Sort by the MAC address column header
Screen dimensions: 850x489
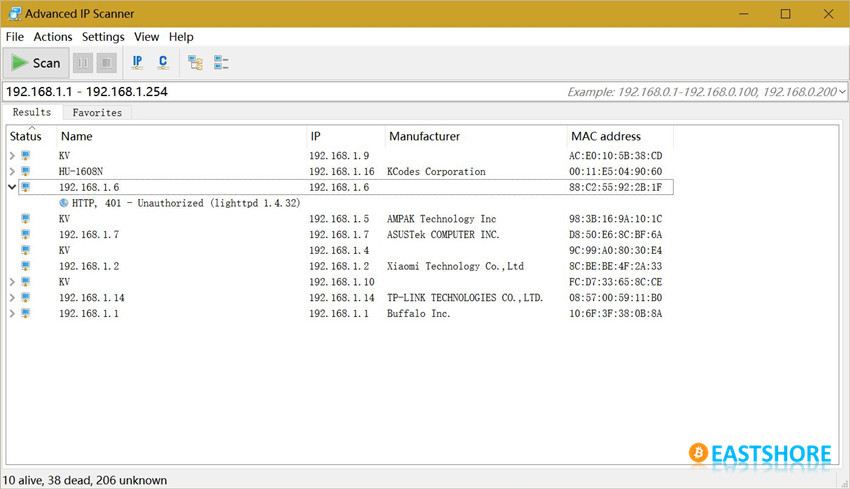pos(620,137)
